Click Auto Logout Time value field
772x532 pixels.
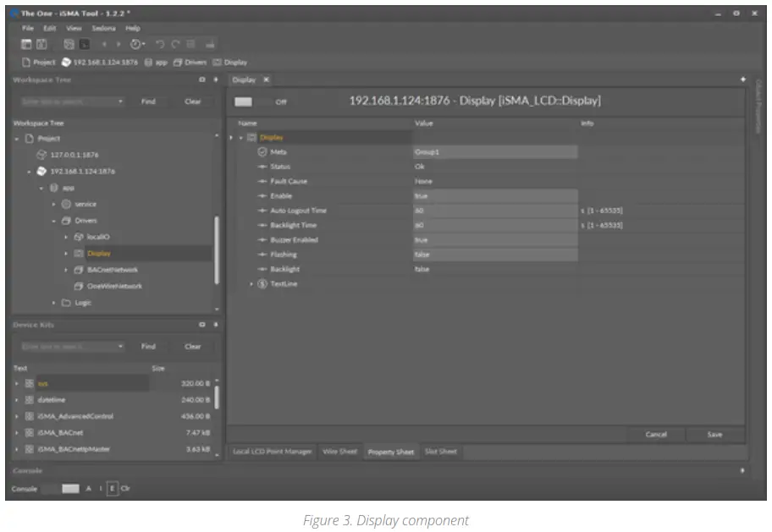click(x=495, y=211)
